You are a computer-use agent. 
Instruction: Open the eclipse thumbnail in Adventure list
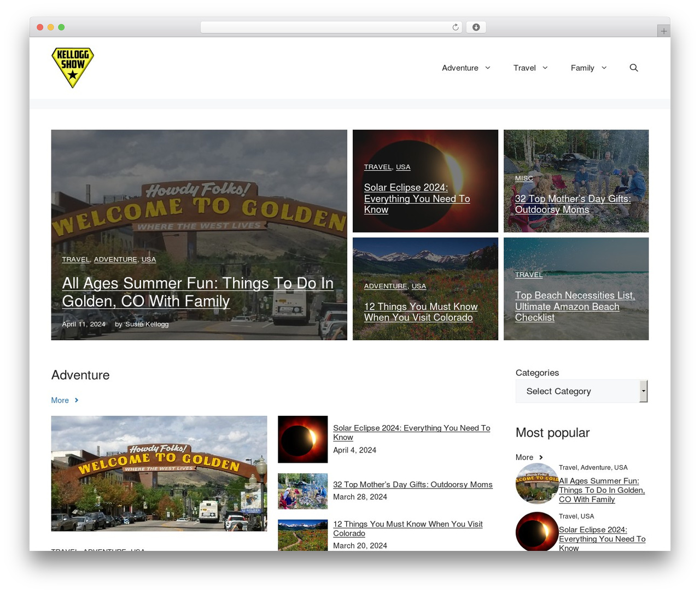303,439
